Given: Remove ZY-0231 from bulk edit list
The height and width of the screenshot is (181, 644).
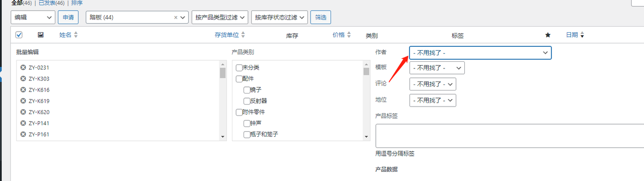Looking at the screenshot, I should point(23,67).
